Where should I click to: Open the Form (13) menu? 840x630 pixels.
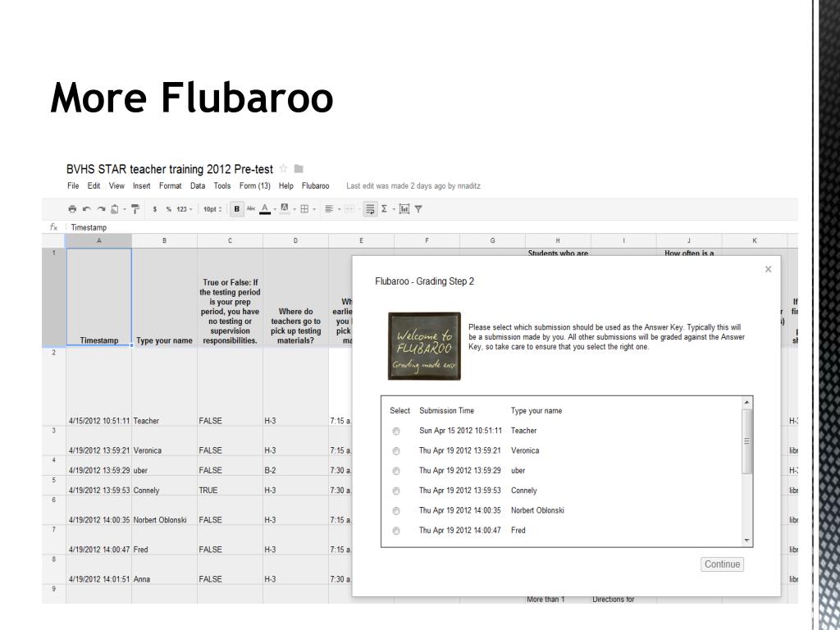(255, 186)
